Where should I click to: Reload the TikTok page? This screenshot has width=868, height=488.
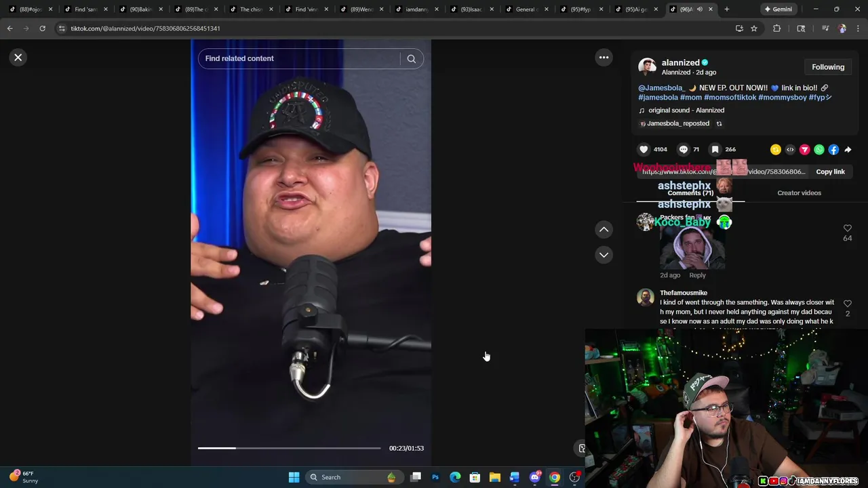point(42,28)
